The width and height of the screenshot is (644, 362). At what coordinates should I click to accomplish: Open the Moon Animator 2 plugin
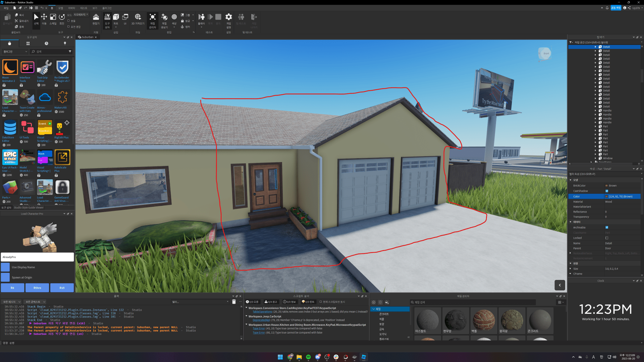click(x=10, y=67)
